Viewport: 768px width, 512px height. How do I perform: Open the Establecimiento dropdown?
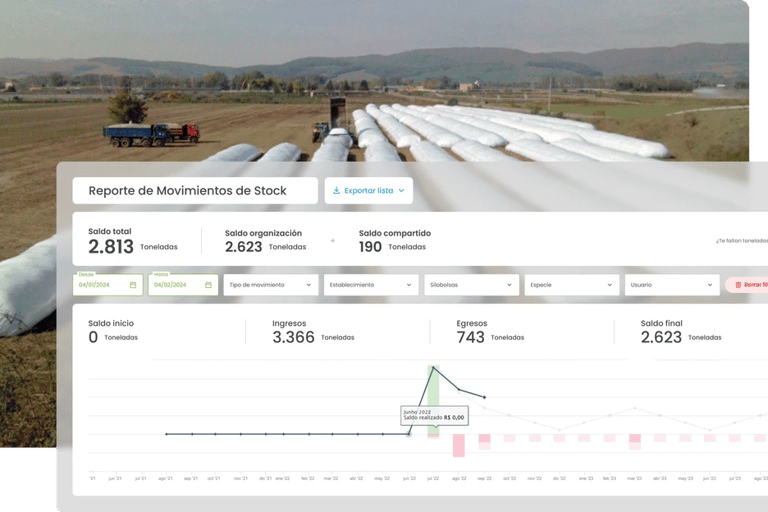(371, 285)
